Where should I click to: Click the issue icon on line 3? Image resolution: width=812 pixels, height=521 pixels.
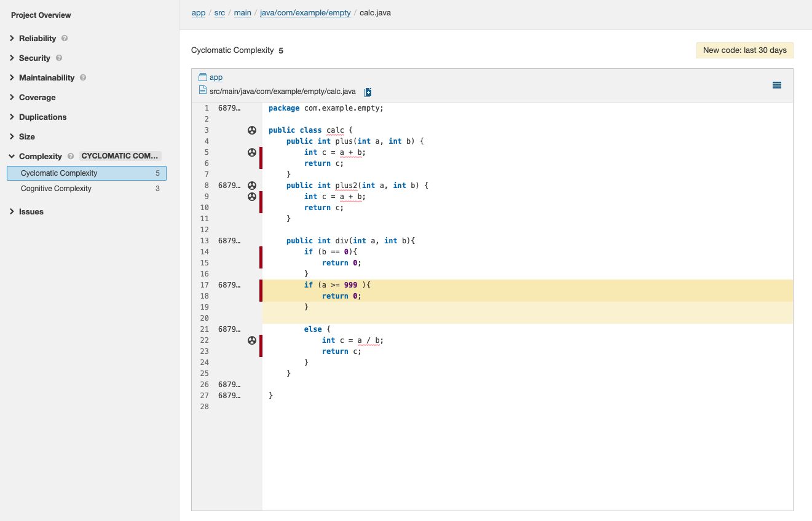[251, 130]
